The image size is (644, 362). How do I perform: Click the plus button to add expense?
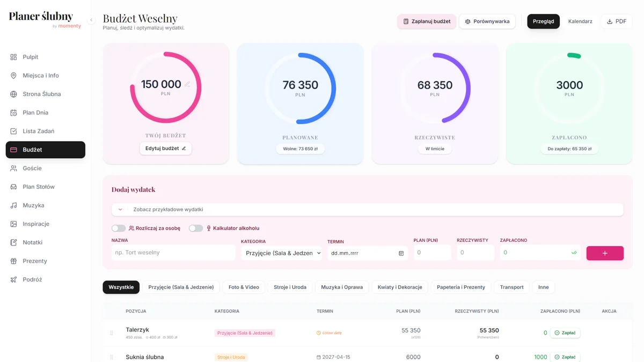604,253
